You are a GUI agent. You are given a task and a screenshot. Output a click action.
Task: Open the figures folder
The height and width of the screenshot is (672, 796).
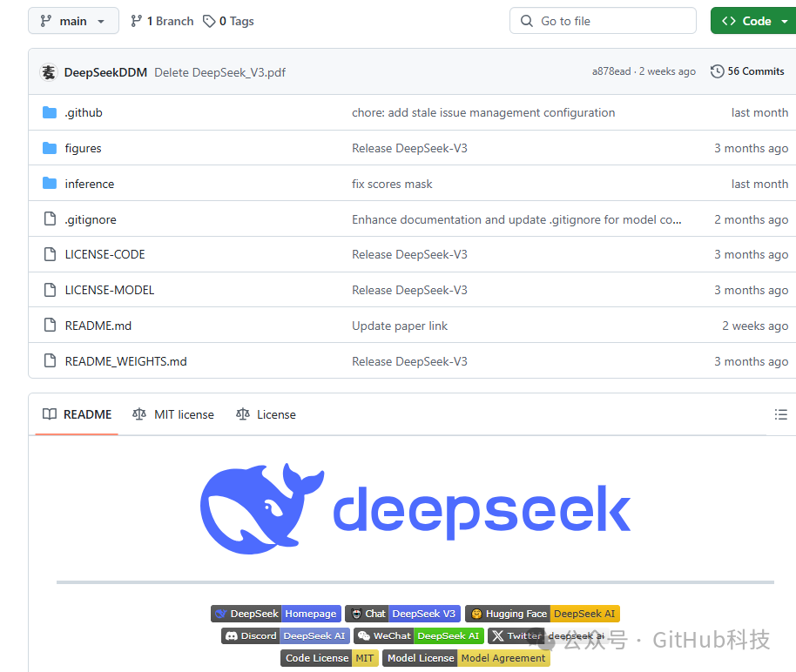[84, 148]
